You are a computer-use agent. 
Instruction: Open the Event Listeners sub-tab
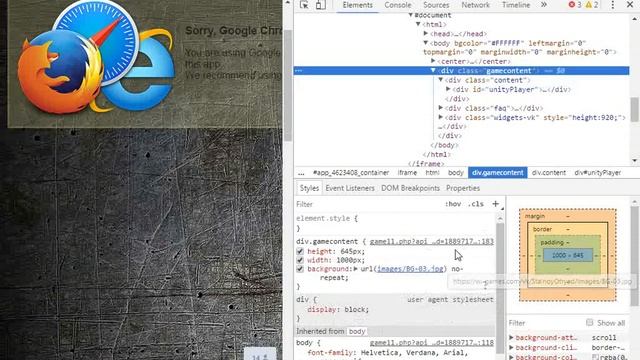[350, 188]
